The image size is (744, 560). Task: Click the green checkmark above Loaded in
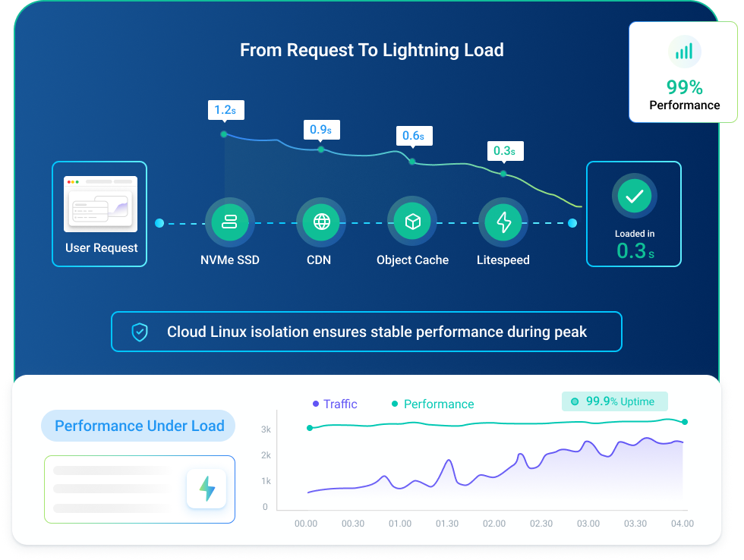tap(635, 196)
